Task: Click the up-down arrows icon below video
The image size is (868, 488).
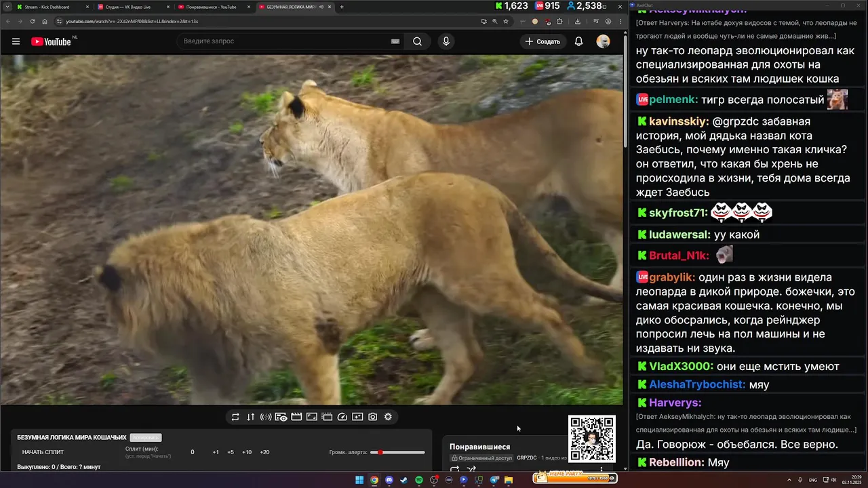Action: [250, 417]
